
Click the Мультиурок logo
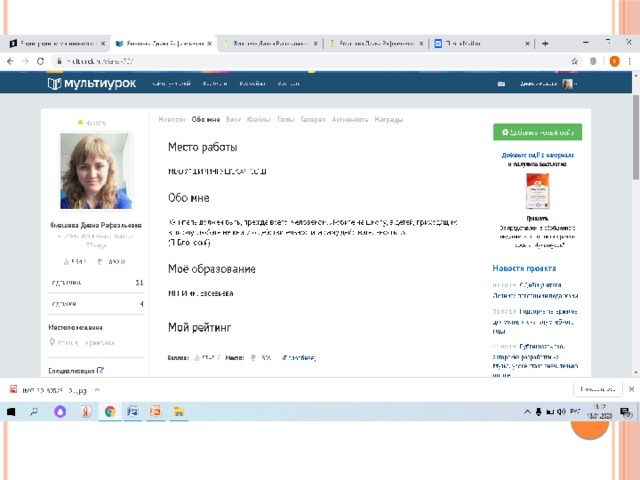(x=92, y=84)
